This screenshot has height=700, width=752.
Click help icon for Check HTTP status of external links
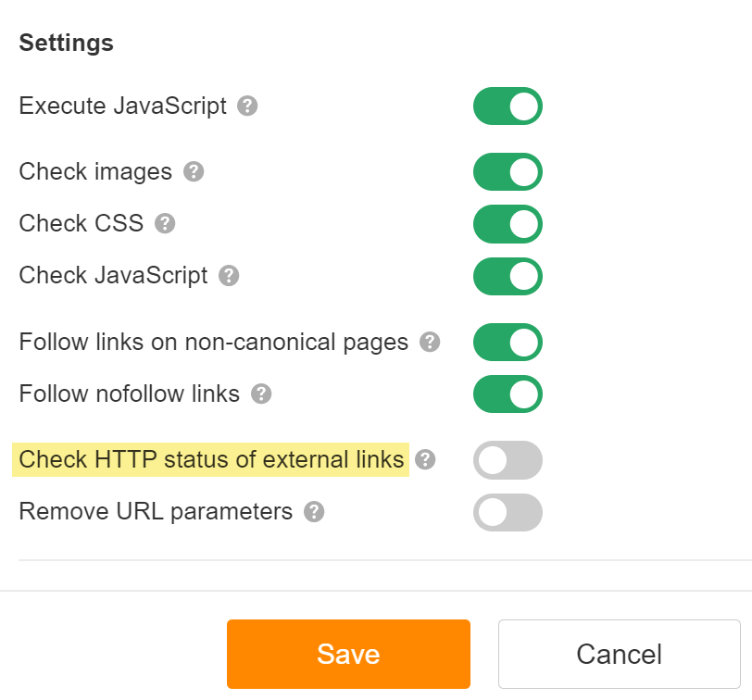tap(424, 460)
